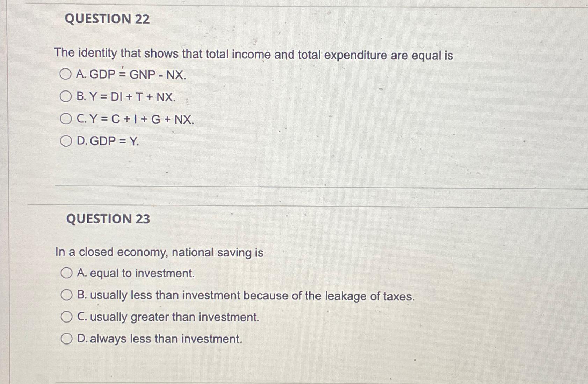Viewport: 588px width, 384px height.
Task: Click the radio circle beside option D in Question 23
Action: coord(66,338)
